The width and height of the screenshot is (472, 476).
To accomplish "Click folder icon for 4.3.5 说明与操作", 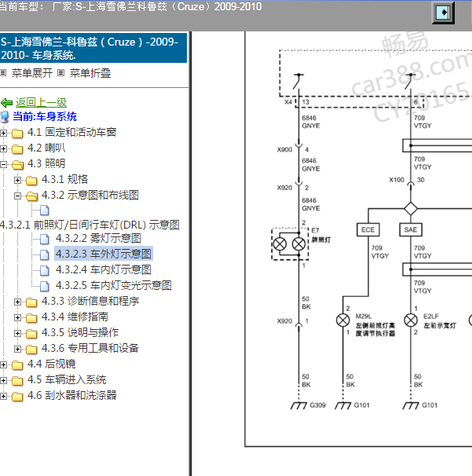I will (31, 334).
